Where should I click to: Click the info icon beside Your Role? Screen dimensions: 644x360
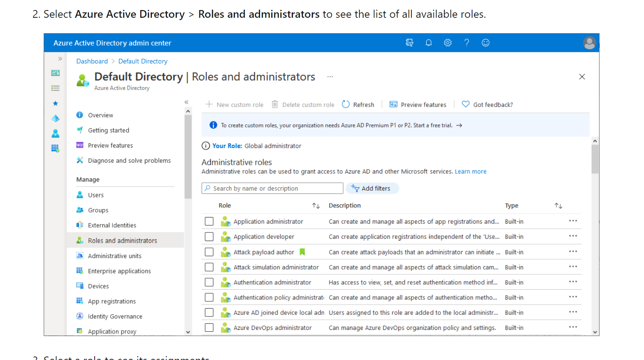pos(206,146)
